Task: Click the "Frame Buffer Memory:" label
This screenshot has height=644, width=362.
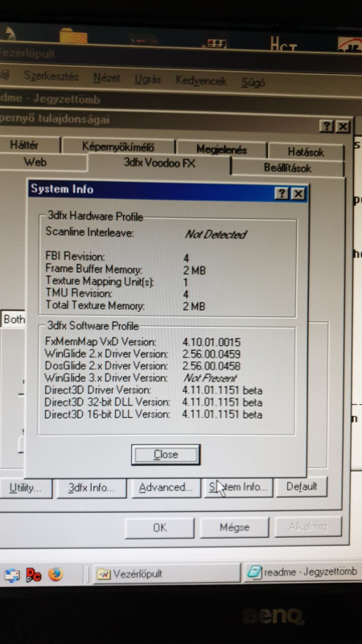Action: [x=93, y=270]
